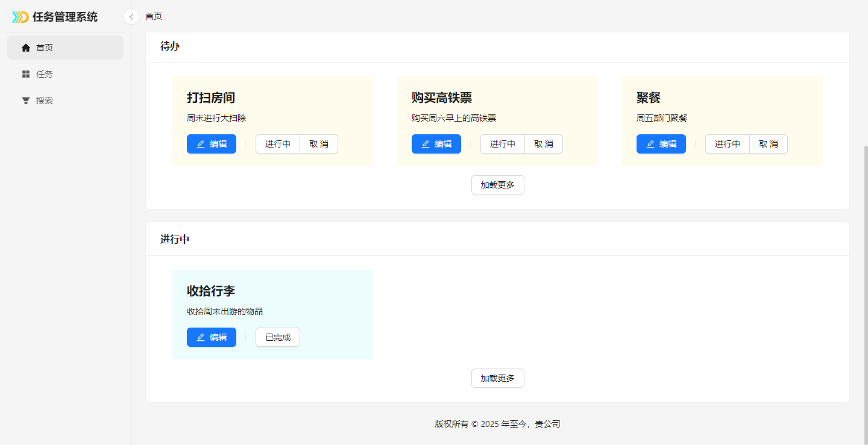Edit the 聚餐 task
The image size is (868, 445).
(x=661, y=144)
